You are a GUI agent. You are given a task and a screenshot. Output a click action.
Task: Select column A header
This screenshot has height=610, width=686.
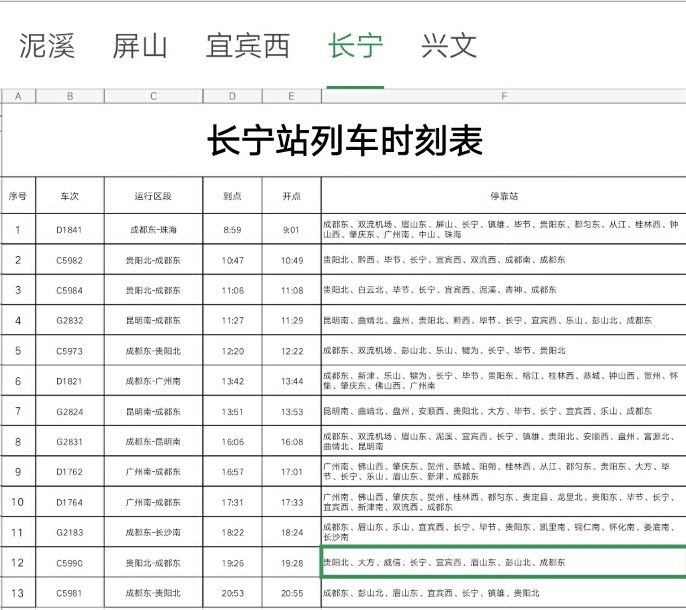coord(20,96)
